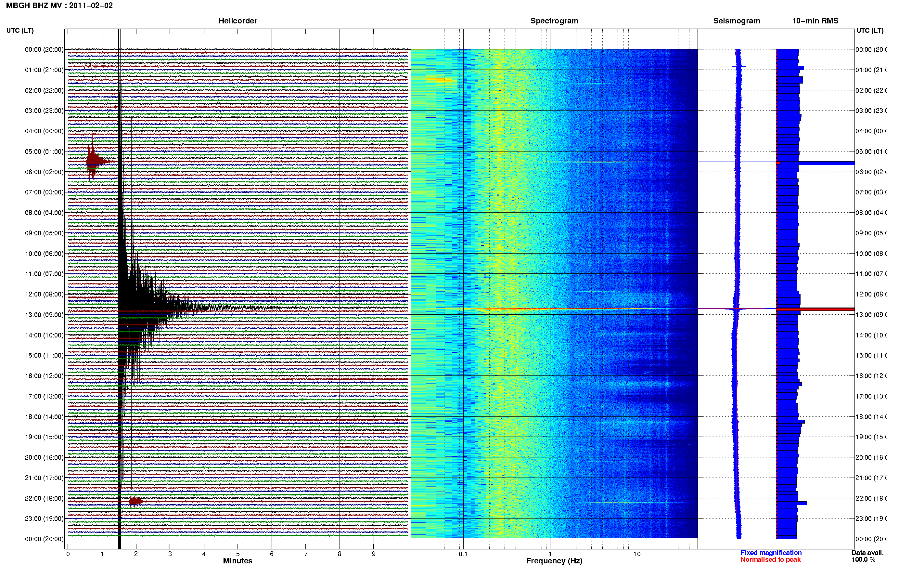Click the '0.1' frequency tick label
The width and height of the screenshot is (924, 578).
[x=463, y=554]
